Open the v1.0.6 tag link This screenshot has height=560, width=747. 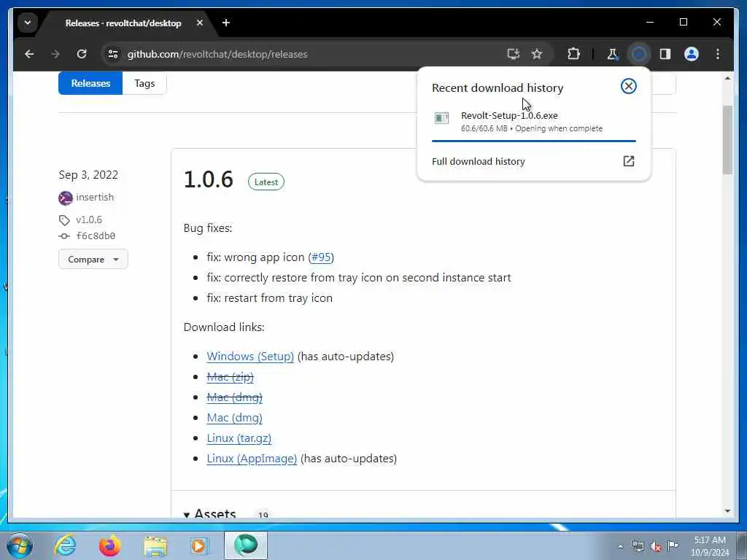(x=89, y=219)
